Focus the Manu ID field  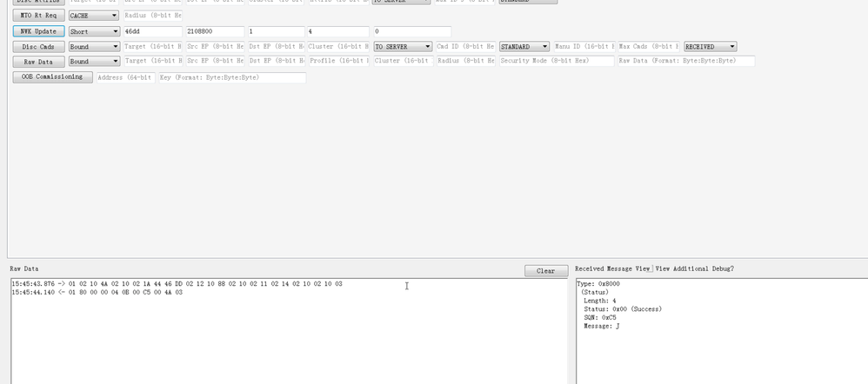[x=584, y=46]
